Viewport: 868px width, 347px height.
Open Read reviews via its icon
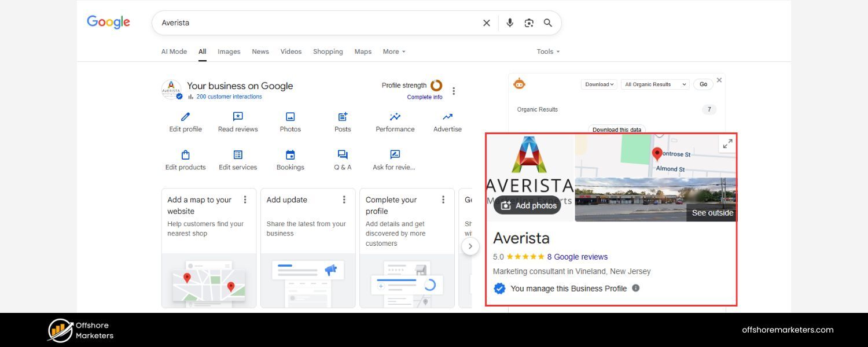[x=237, y=116]
